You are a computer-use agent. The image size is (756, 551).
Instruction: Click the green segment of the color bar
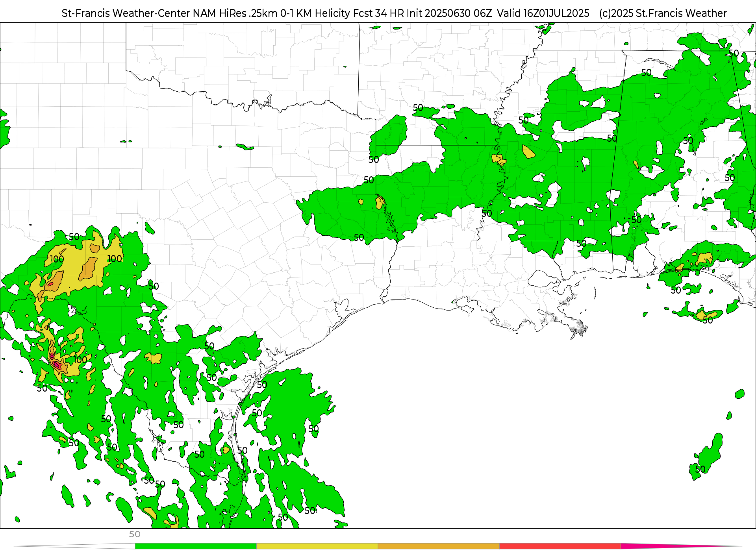click(196, 546)
